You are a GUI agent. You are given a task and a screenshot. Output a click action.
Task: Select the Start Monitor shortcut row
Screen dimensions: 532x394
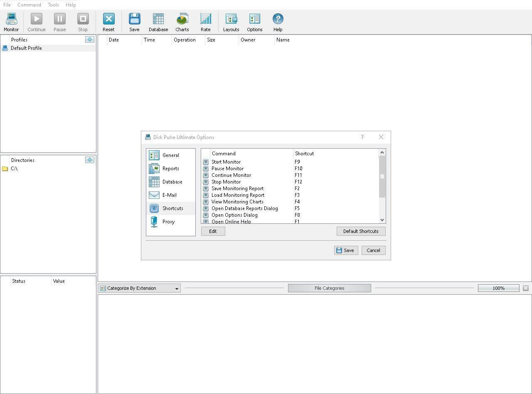(x=290, y=162)
